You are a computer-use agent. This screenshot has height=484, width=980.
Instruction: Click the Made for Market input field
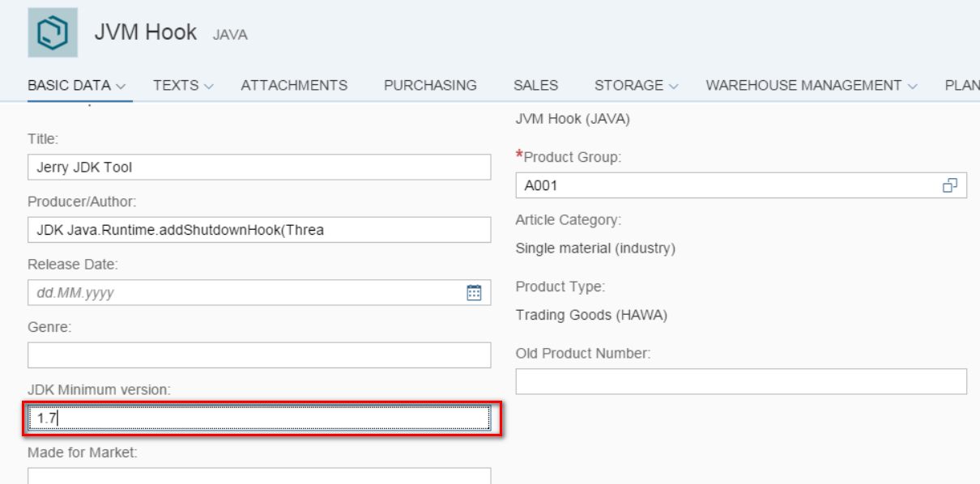coord(259,476)
